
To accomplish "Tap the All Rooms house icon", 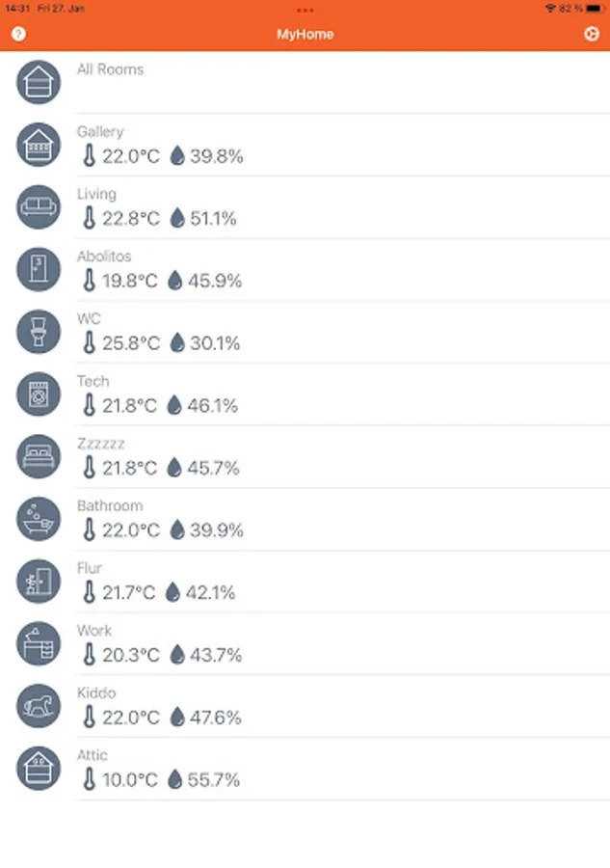I will point(39,83).
